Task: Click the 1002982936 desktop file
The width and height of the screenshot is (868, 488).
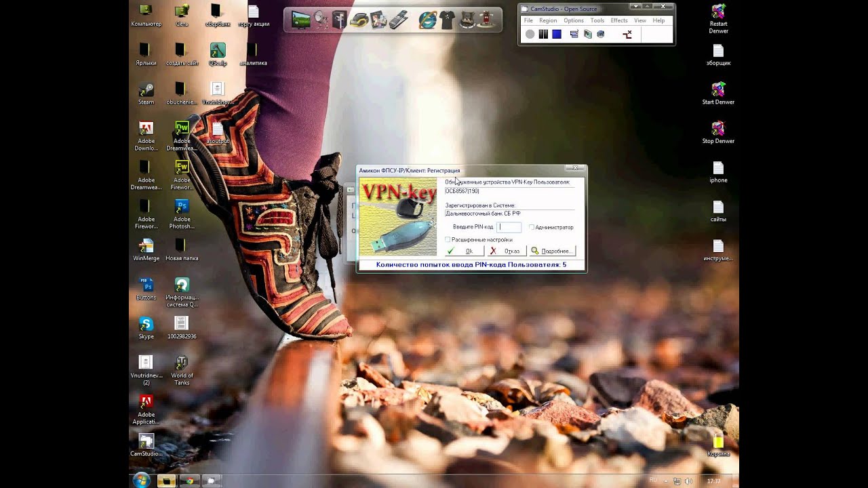Action: point(181,328)
